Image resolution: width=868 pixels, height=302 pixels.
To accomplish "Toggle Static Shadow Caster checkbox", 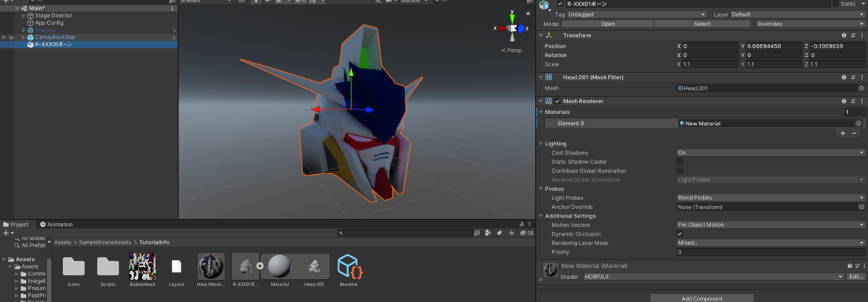I will pos(679,162).
